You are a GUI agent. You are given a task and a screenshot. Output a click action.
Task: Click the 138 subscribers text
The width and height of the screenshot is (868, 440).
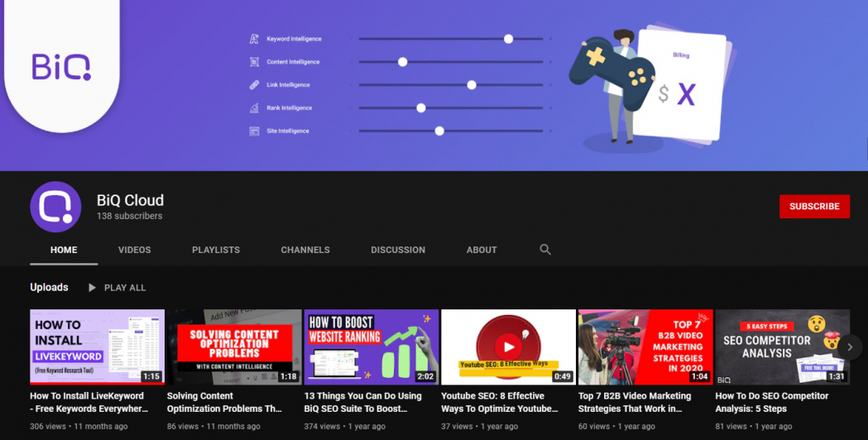coord(130,216)
